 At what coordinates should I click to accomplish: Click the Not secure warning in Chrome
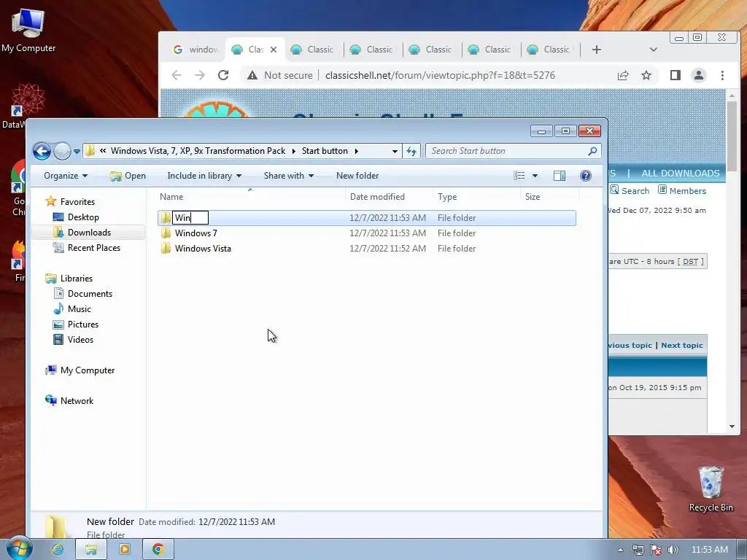(279, 75)
